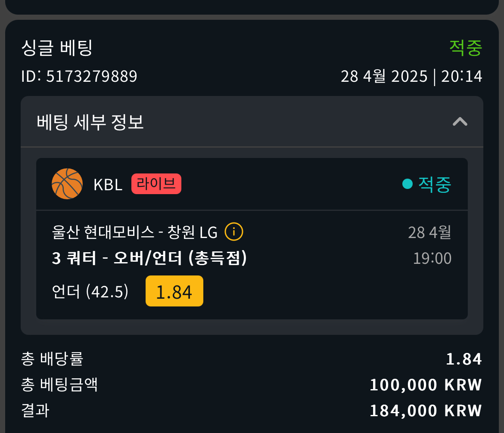
Task: Click the 3 쿼터 오버/언더 market title
Action: coord(149,258)
